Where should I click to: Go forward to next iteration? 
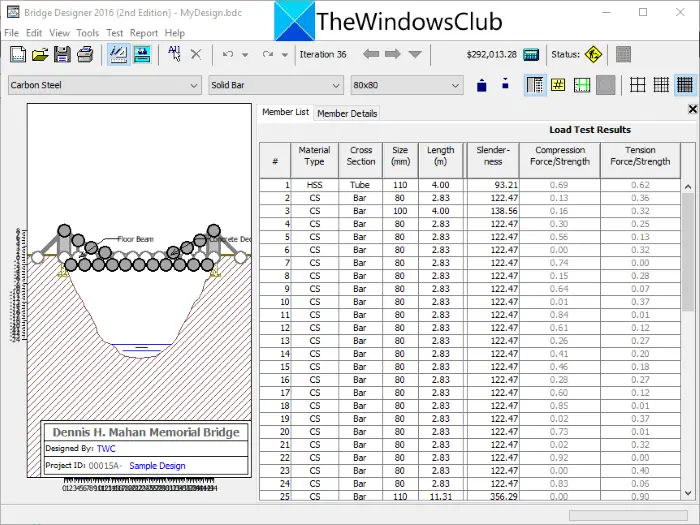393,54
